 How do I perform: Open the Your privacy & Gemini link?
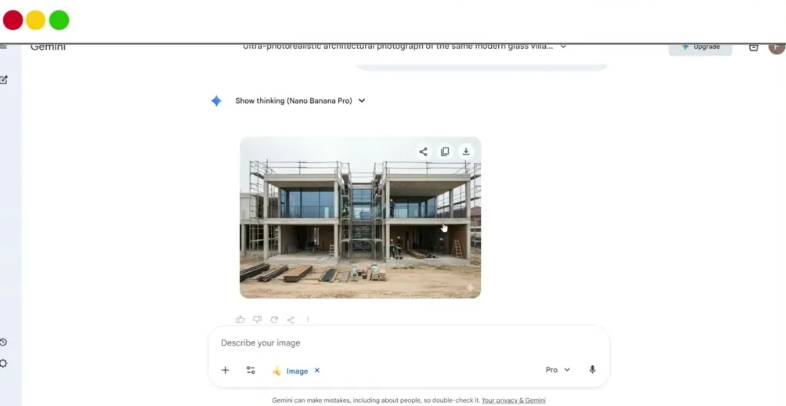513,400
